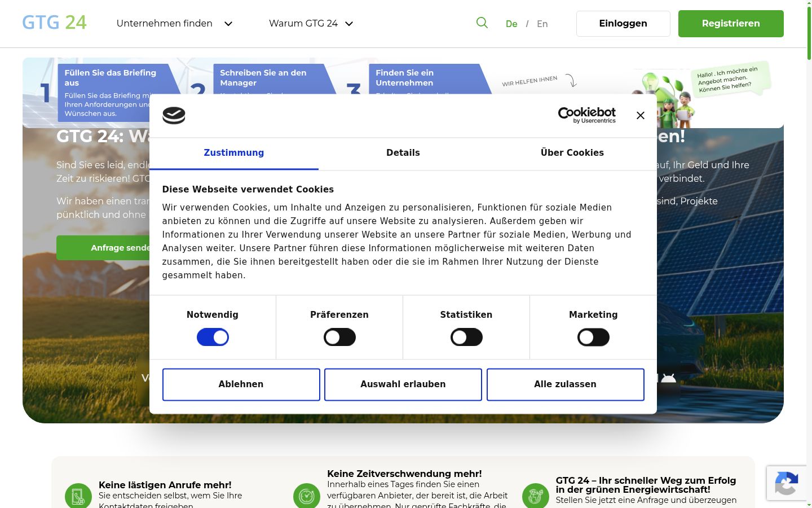Click the Auswahl erlauben button

pyautogui.click(x=403, y=384)
